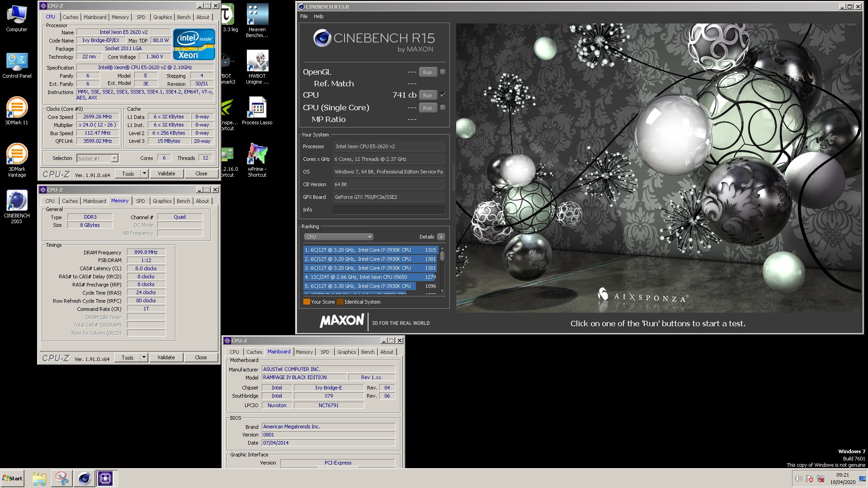
Task: Open Snipping Tool taskbar icon
Action: click(x=61, y=479)
